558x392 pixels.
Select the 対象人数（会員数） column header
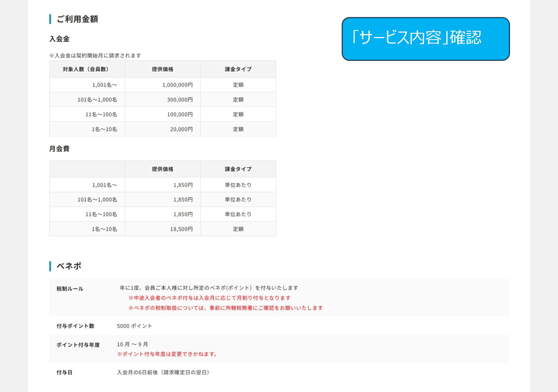85,69
